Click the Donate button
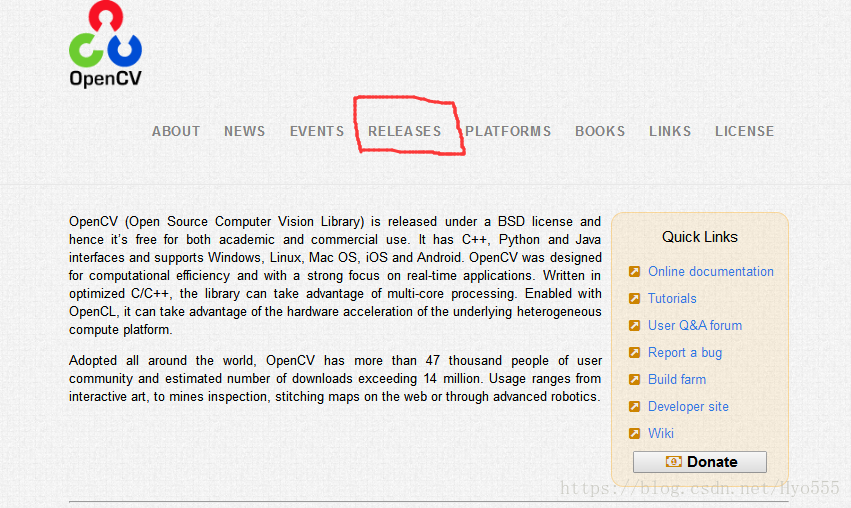 pyautogui.click(x=700, y=462)
